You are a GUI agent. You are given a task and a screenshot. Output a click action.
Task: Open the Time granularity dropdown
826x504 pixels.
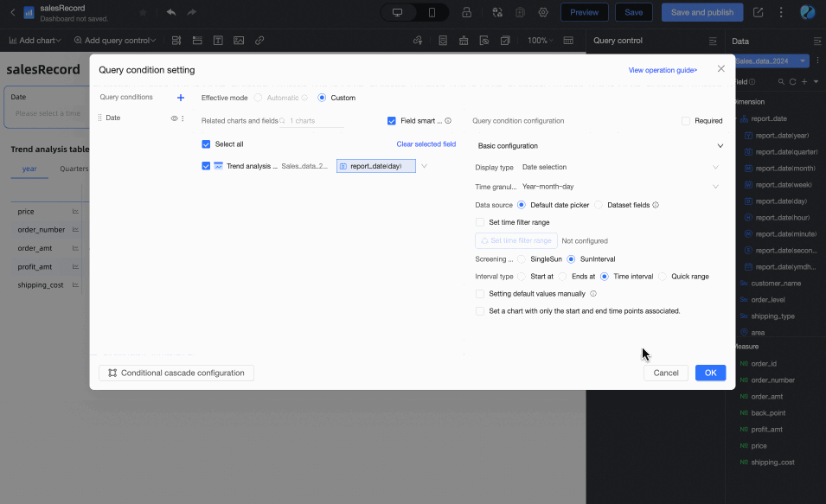619,186
